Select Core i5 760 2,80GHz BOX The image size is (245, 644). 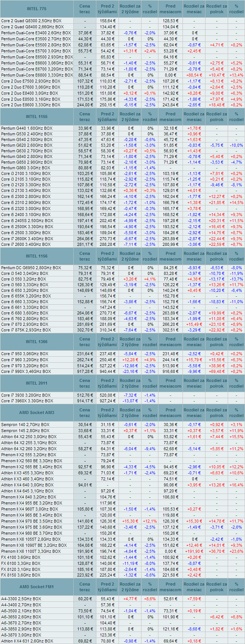pos(25,319)
